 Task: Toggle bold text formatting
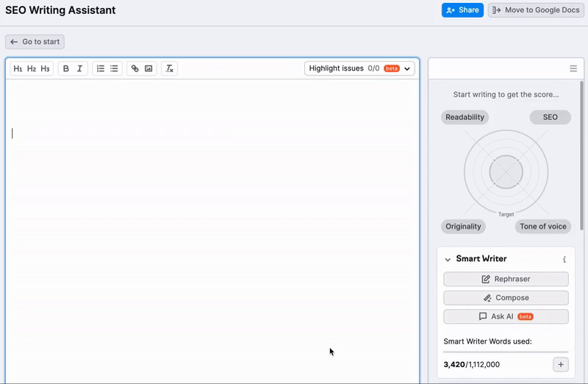click(66, 68)
